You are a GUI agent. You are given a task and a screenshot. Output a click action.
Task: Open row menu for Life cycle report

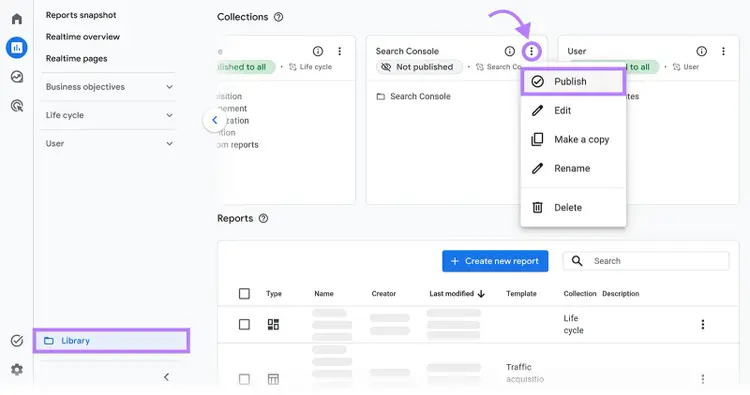tap(703, 324)
